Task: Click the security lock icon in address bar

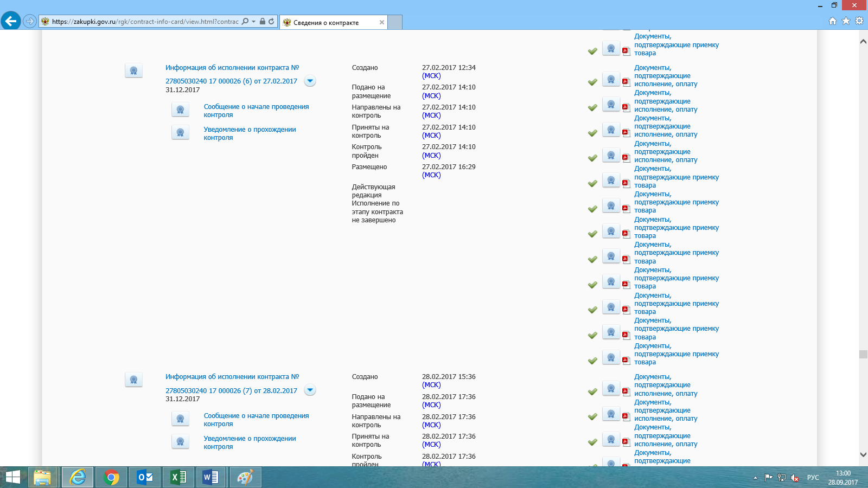Action: 263,22
